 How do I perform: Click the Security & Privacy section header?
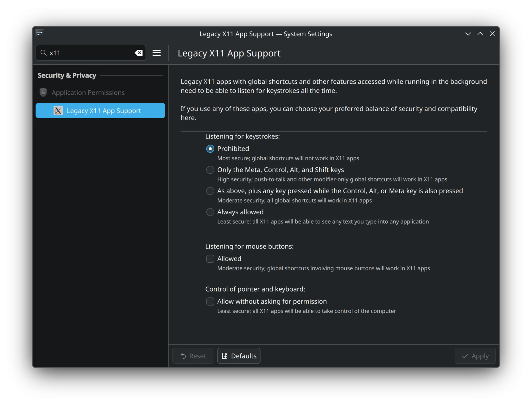click(x=67, y=75)
